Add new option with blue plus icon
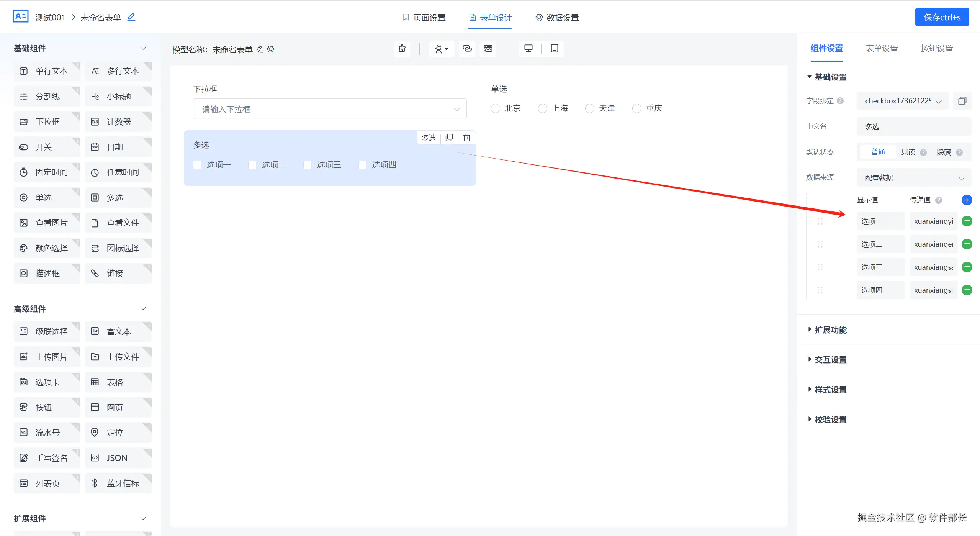 [x=967, y=200]
